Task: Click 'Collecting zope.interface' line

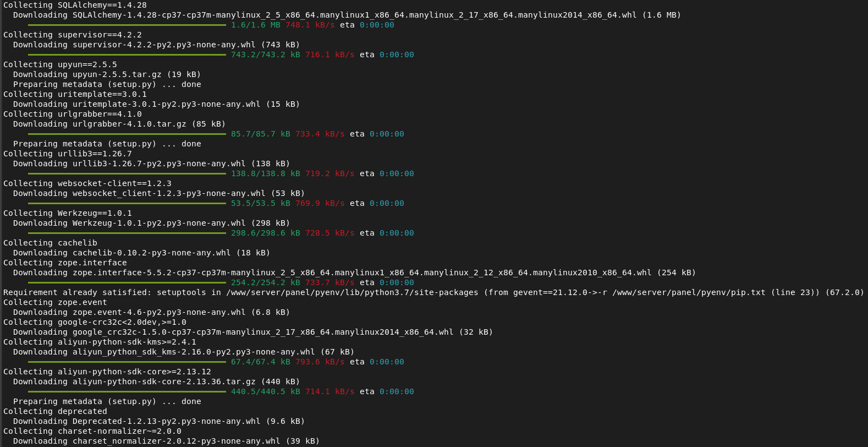Action: tap(65, 263)
